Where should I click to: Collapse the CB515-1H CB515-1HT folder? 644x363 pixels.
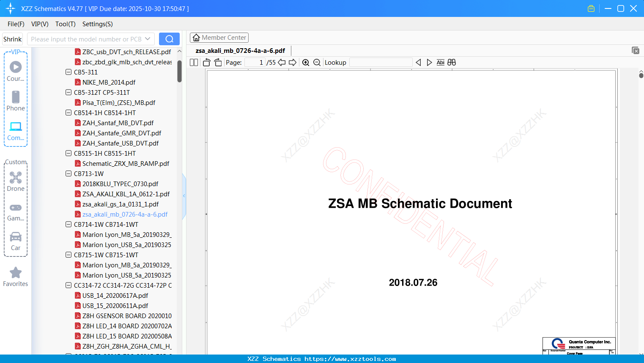[69, 153]
